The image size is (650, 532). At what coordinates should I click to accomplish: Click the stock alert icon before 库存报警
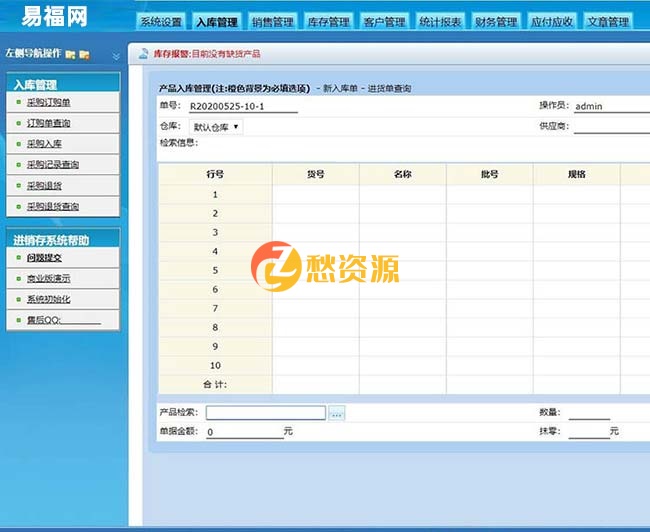point(143,53)
